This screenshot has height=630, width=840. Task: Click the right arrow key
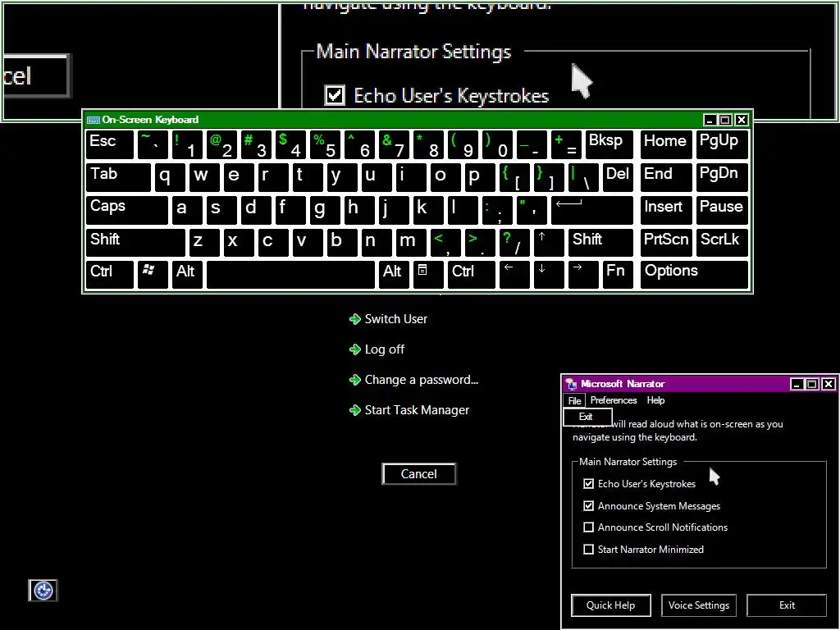tap(583, 275)
